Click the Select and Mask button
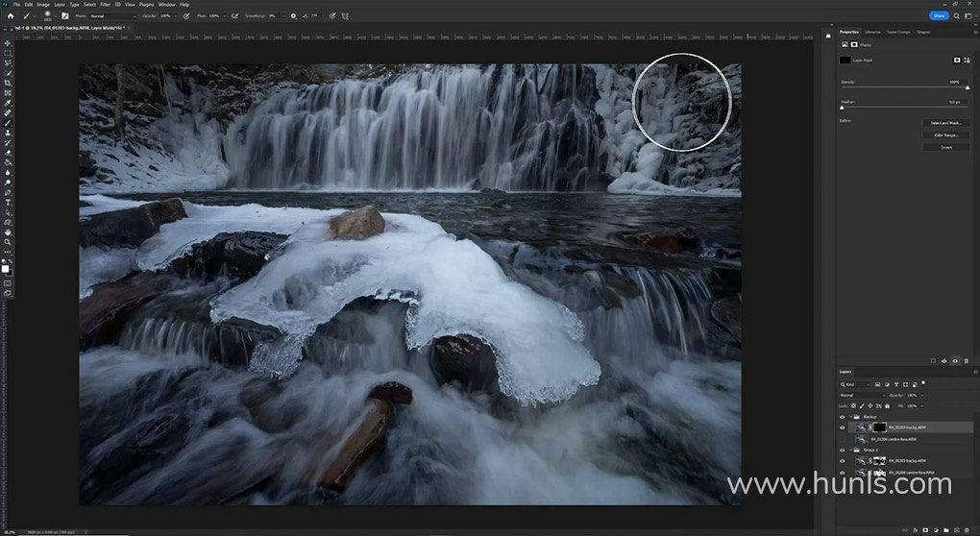Screen dimensions: 980x536 pos(944,123)
